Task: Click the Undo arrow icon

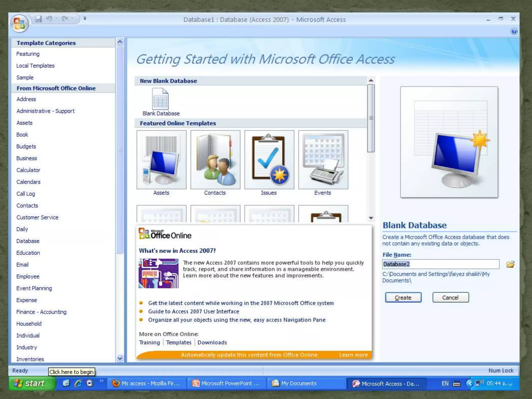Action: click(x=49, y=19)
